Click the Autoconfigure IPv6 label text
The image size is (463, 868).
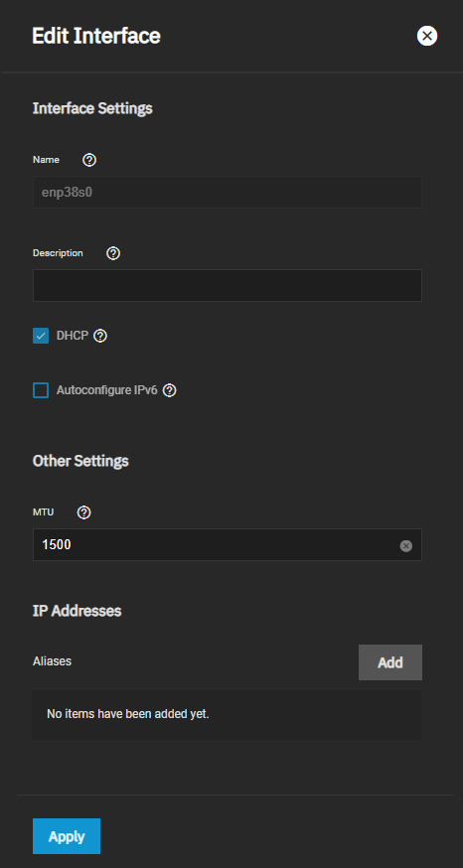tap(107, 390)
